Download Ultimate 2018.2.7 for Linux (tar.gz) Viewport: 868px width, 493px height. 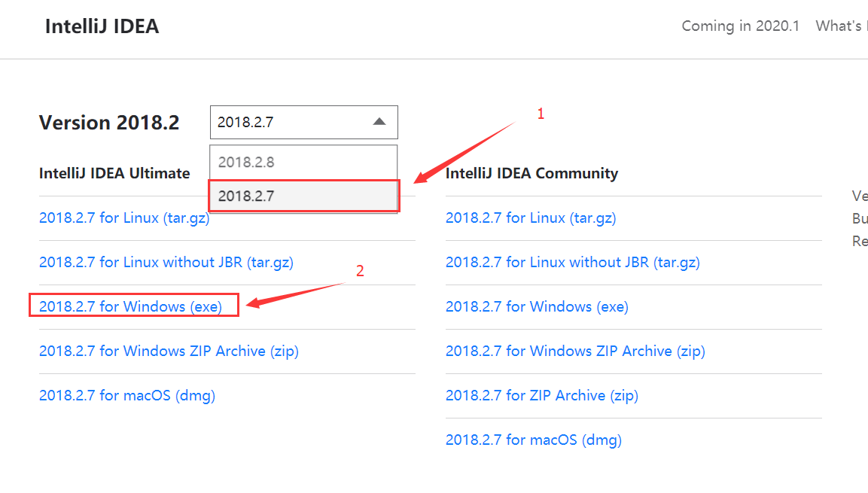point(124,218)
